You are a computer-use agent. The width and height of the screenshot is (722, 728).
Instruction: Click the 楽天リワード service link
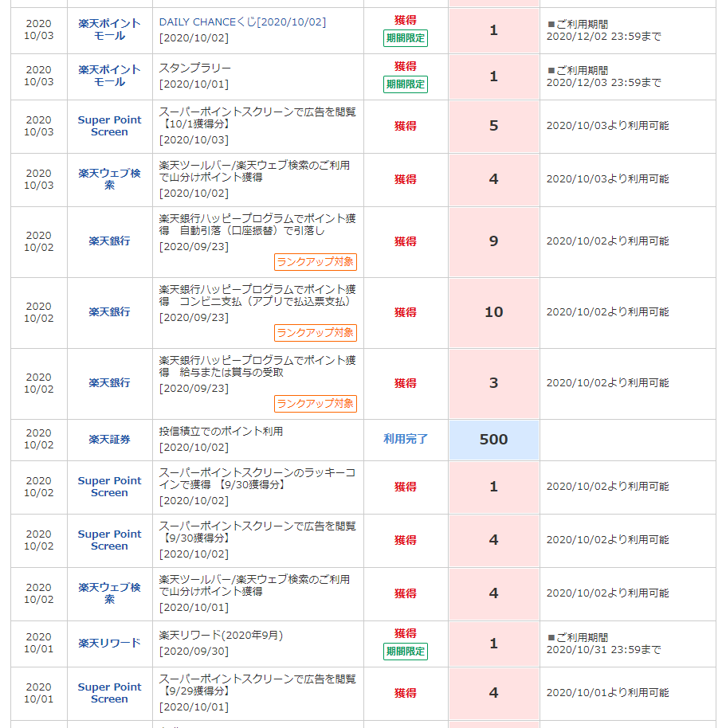click(x=109, y=644)
